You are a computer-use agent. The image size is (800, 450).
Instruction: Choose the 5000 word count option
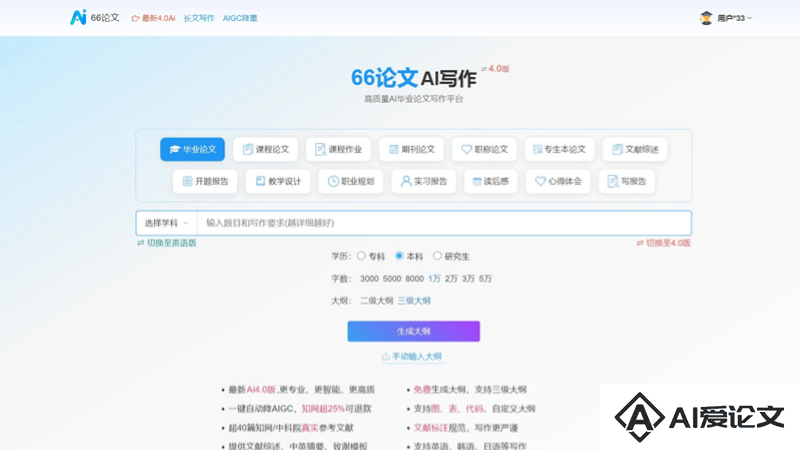click(392, 279)
